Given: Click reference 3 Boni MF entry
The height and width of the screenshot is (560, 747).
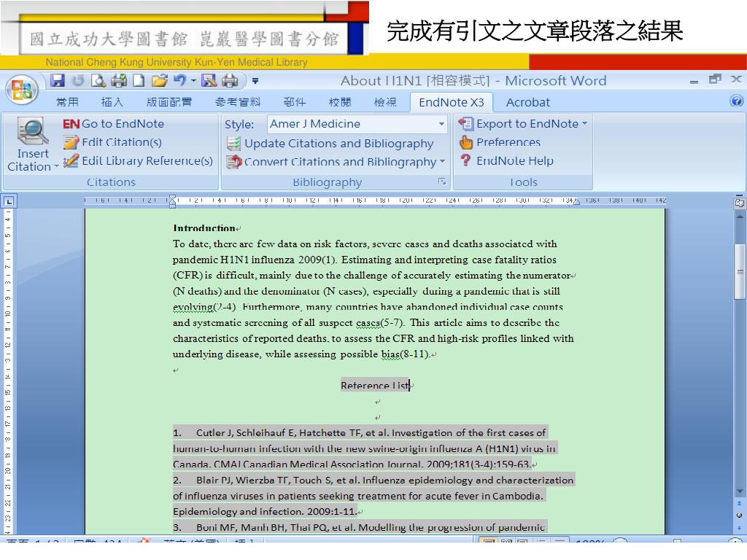Looking at the screenshot, I should [360, 527].
